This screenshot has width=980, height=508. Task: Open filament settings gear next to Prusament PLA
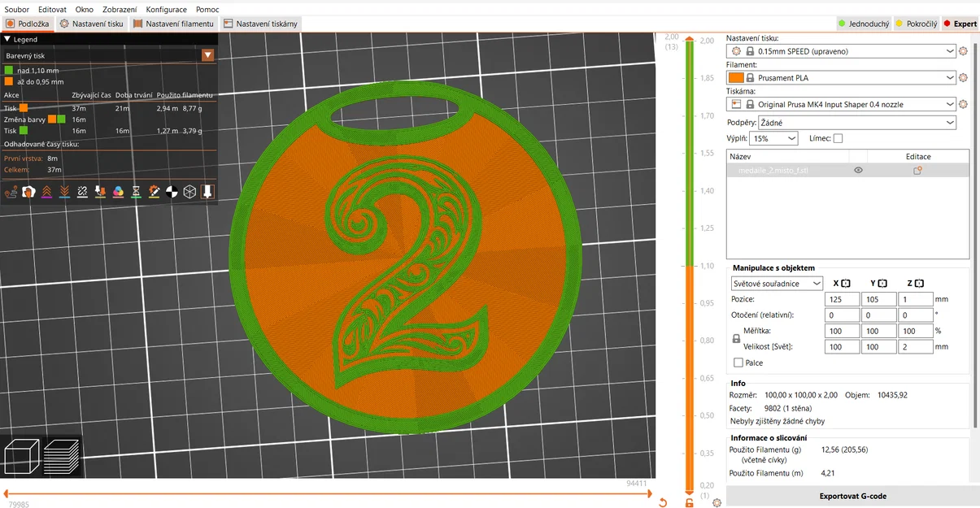[x=964, y=78]
